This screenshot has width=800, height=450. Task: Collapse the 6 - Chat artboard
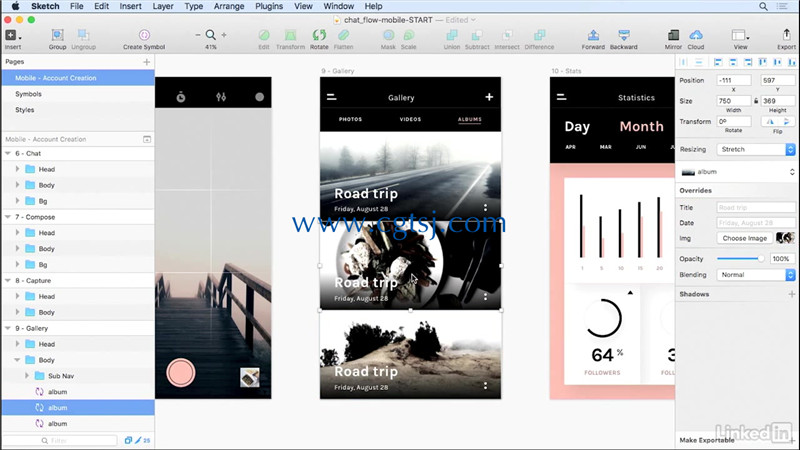pyautogui.click(x=8, y=153)
